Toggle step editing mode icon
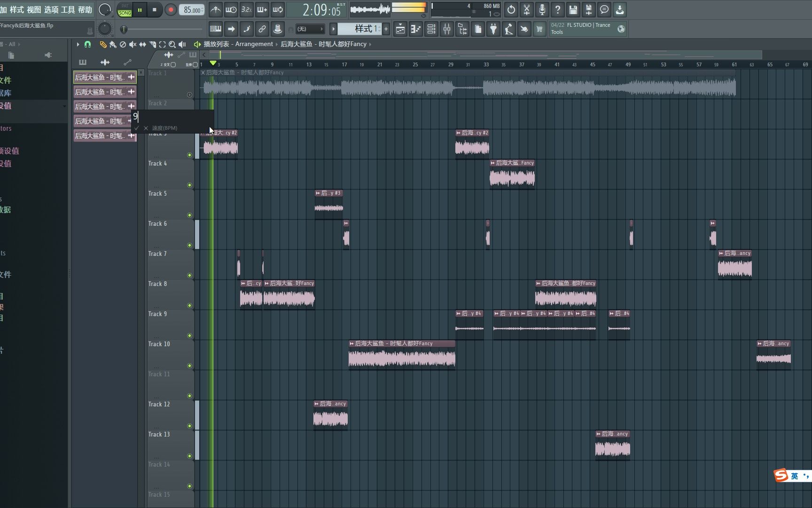Image resolution: width=812 pixels, height=508 pixels. point(247,29)
